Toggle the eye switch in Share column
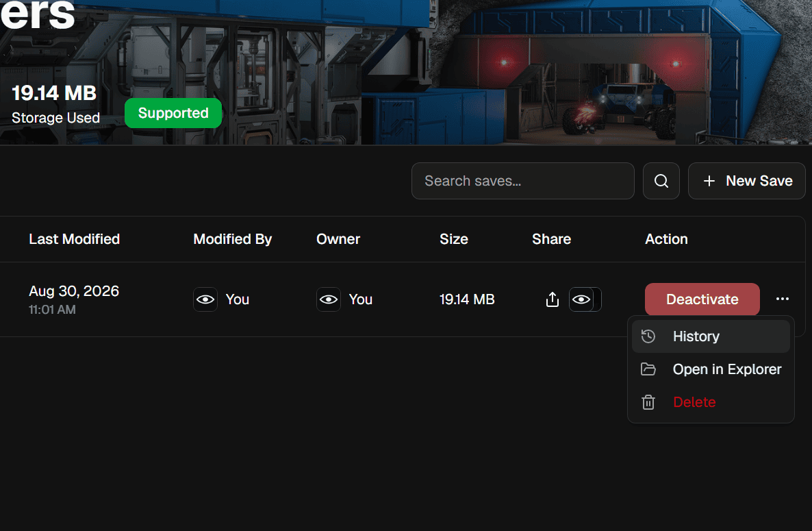Screen dimensions: 812x531 click(x=585, y=299)
